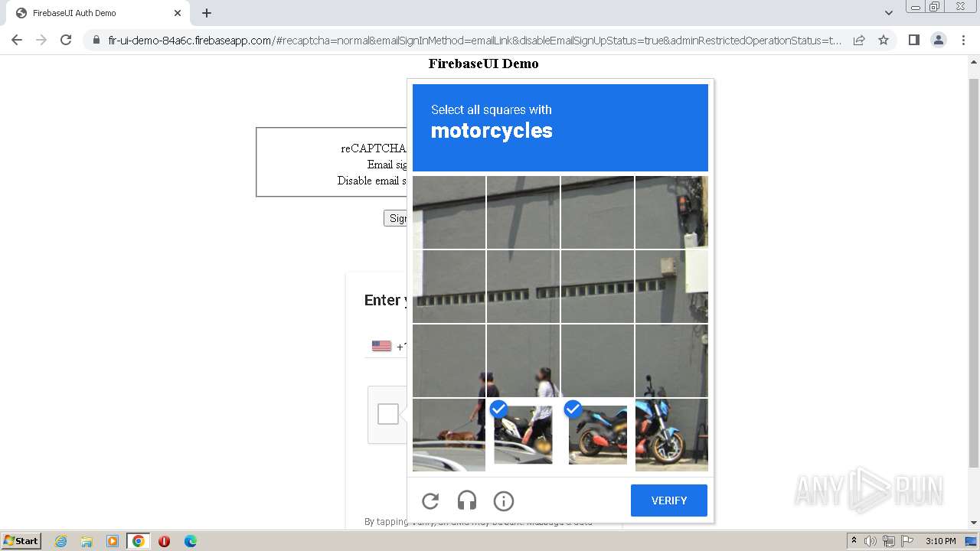This screenshot has height=551, width=980.
Task: Select the bottom-right tile with blue motorcycle
Action: (x=671, y=435)
